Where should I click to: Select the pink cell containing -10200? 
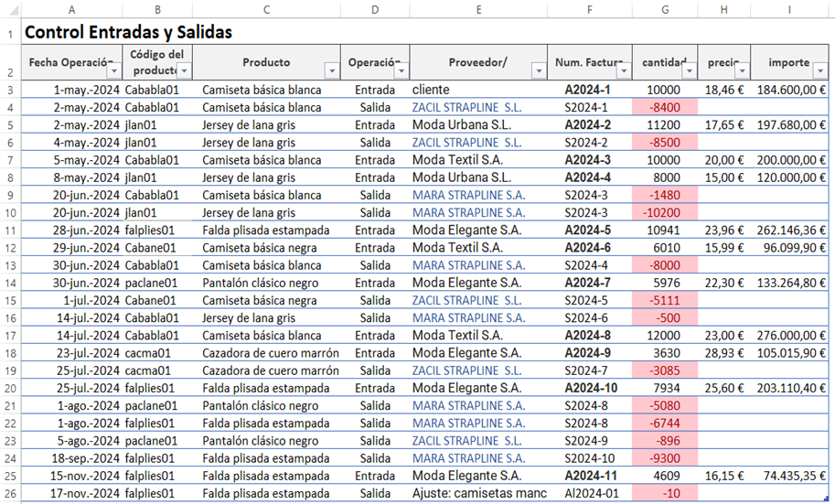click(x=664, y=212)
